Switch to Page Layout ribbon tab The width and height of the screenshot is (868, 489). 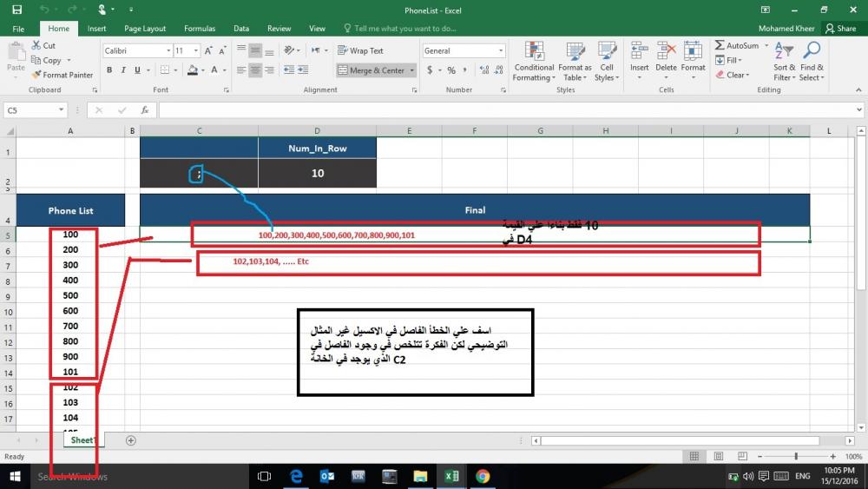click(145, 29)
